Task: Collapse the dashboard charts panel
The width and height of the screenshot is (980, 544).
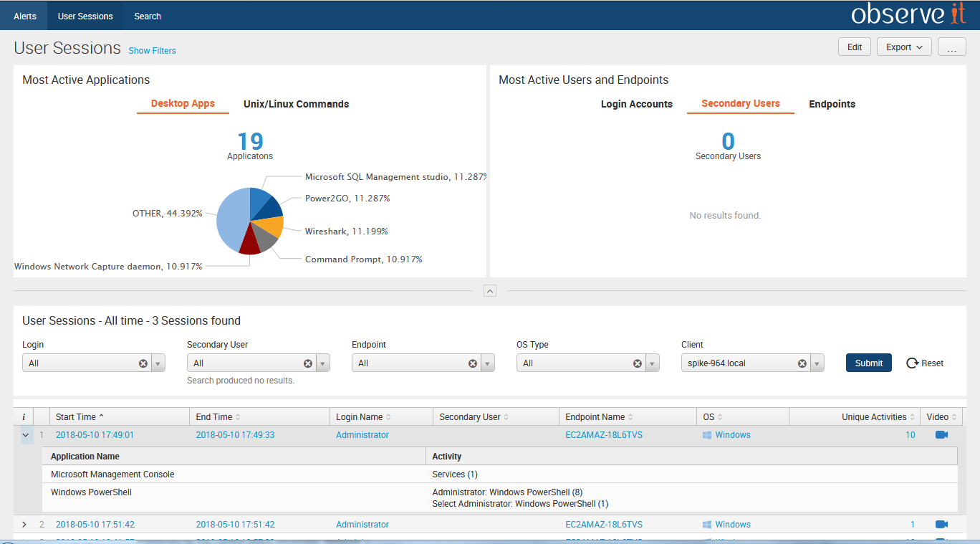Action: (490, 290)
